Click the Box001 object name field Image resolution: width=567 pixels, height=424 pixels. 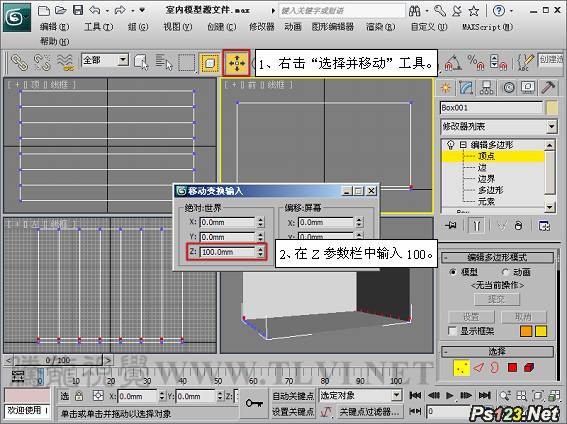click(x=491, y=108)
